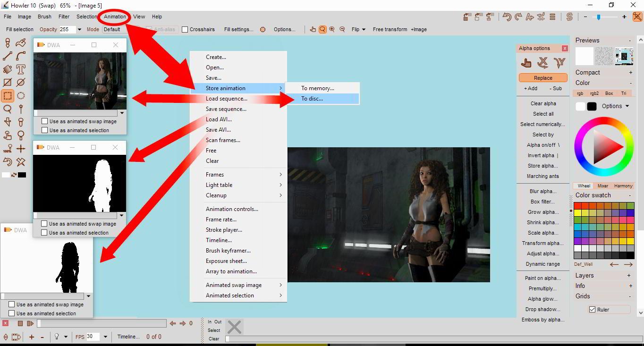Pick a hue on the color wheel

click(604, 147)
